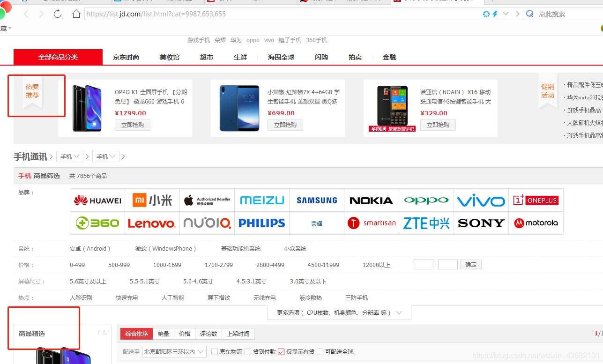Open the second 手机 breadcrumb dropdown
603x364 pixels.
click(x=106, y=156)
